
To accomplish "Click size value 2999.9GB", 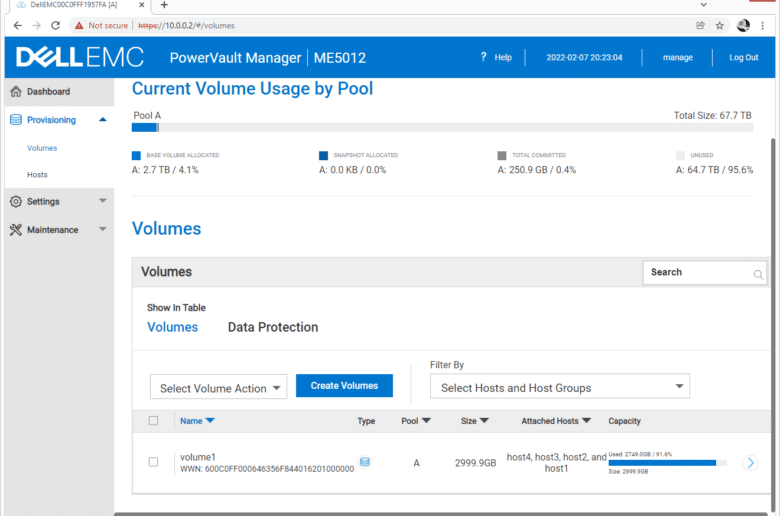I will 476,463.
